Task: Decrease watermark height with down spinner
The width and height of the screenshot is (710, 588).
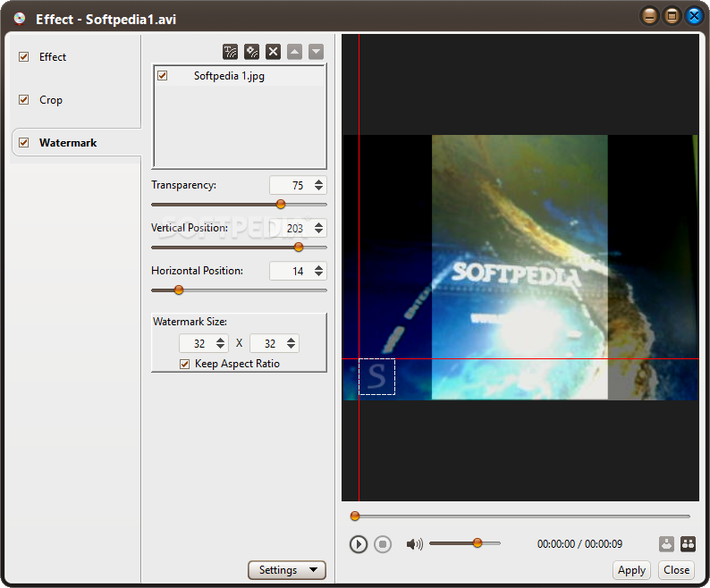Action: pyautogui.click(x=292, y=347)
